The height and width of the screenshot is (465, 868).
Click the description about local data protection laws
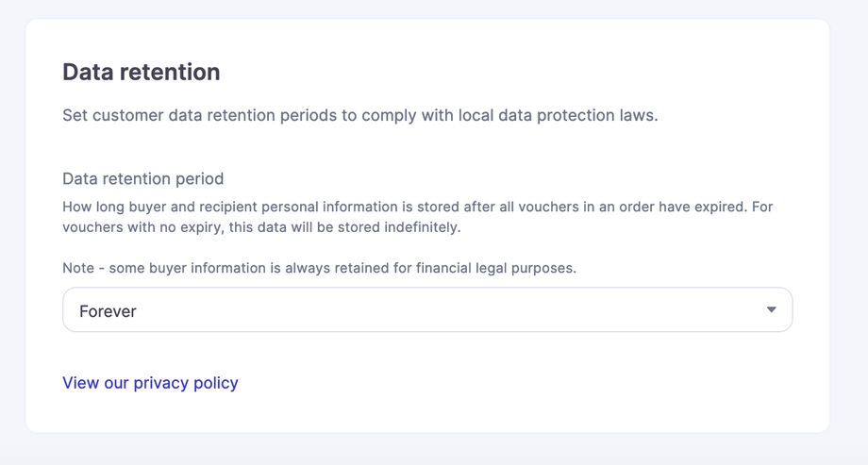(359, 116)
